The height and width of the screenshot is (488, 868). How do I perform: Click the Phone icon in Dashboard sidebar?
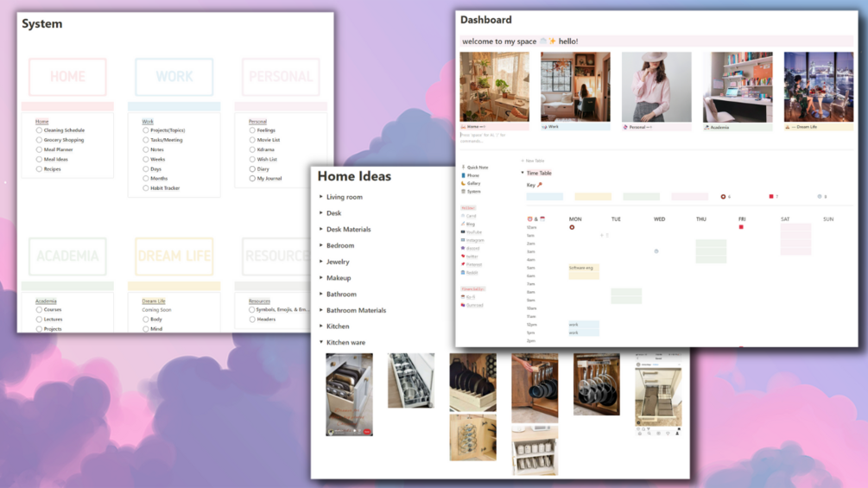coord(463,175)
